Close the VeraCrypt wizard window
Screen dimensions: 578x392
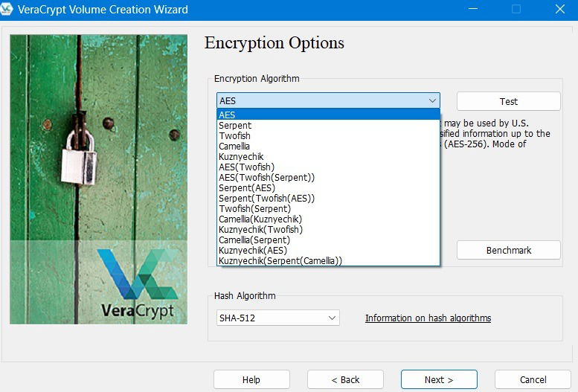(560, 9)
